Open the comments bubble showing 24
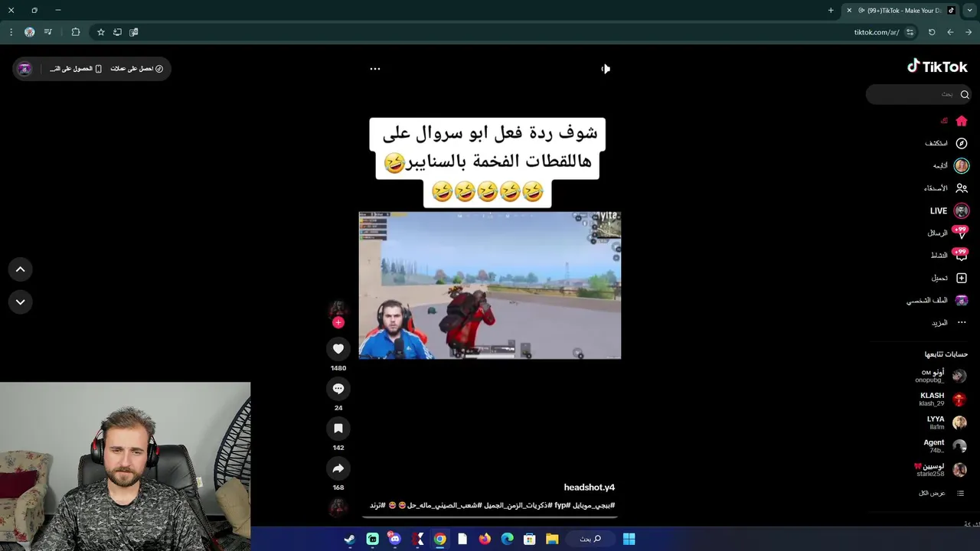The height and width of the screenshot is (551, 980). (338, 389)
